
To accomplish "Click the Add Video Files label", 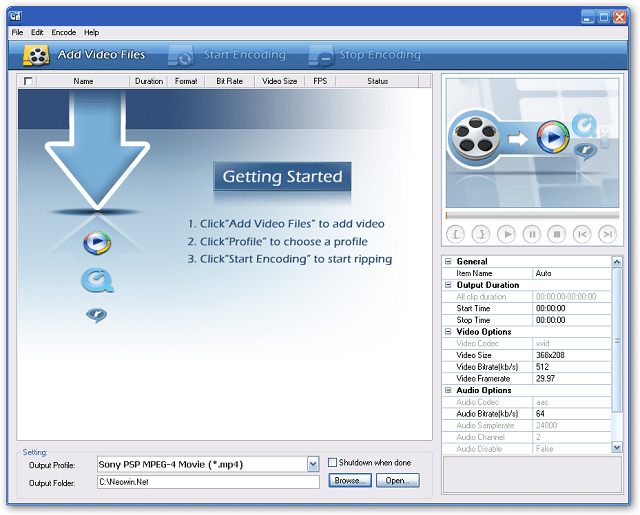I will pyautogui.click(x=102, y=54).
